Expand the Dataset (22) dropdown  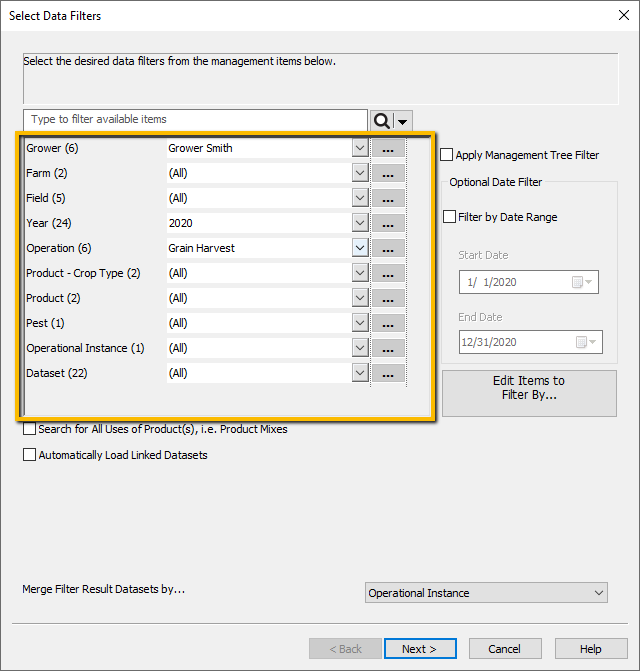tap(360, 373)
